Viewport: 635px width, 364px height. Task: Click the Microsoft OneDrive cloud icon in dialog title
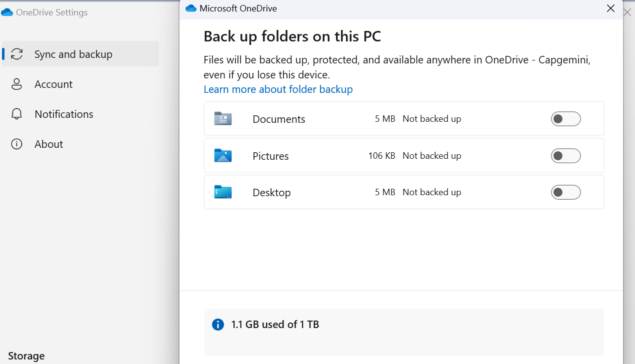pyautogui.click(x=190, y=8)
